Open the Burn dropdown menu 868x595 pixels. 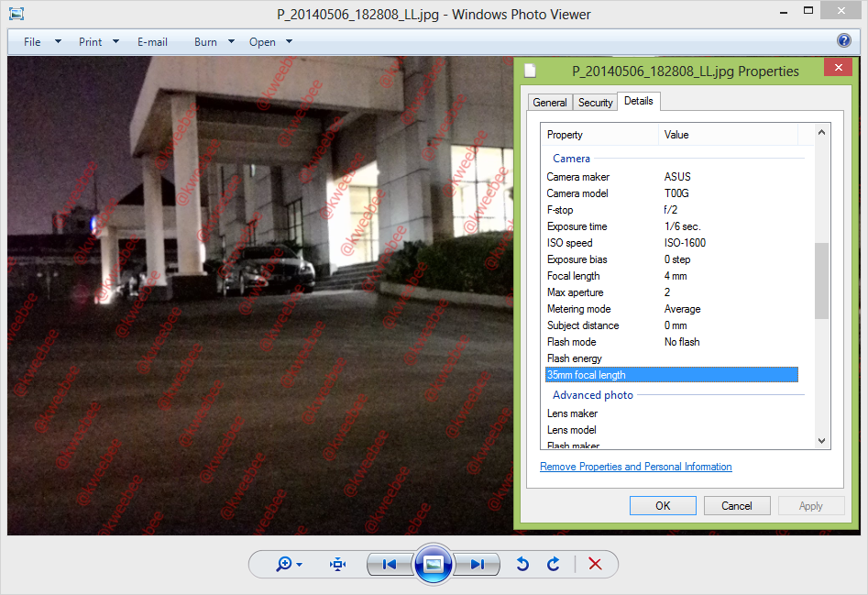pyautogui.click(x=214, y=42)
